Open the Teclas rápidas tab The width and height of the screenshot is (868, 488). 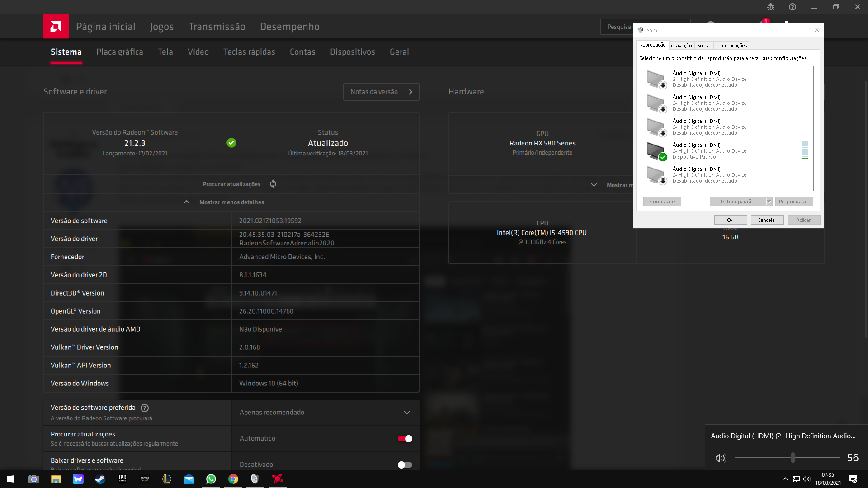pyautogui.click(x=249, y=52)
